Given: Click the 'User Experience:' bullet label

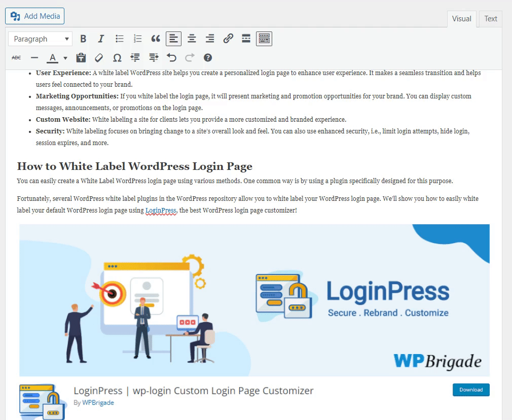Looking at the screenshot, I should pos(63,73).
